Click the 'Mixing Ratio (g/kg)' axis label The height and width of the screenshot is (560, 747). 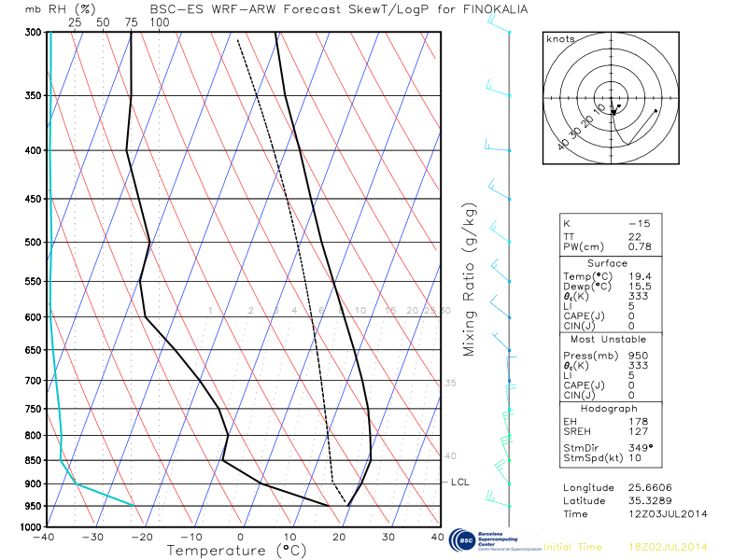click(x=470, y=282)
